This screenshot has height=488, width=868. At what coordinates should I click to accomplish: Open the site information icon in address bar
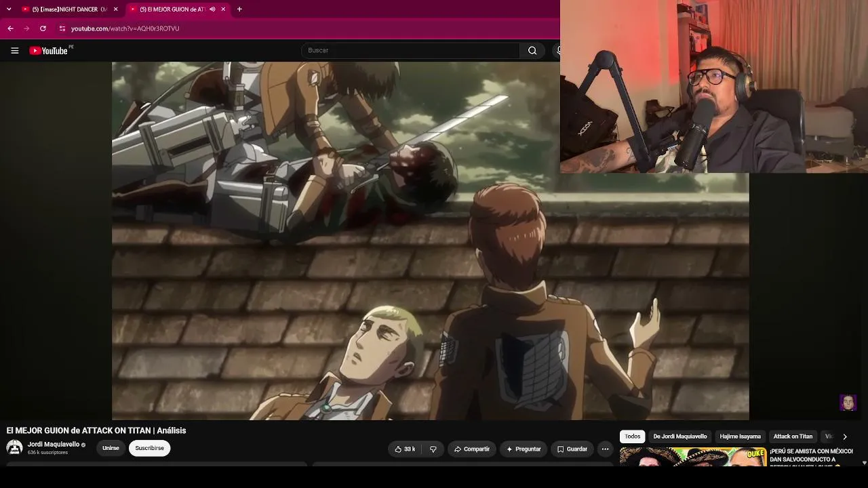[x=62, y=28]
